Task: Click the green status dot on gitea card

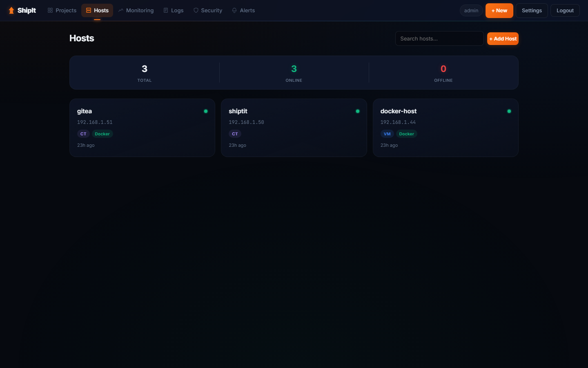Action: click(x=206, y=111)
